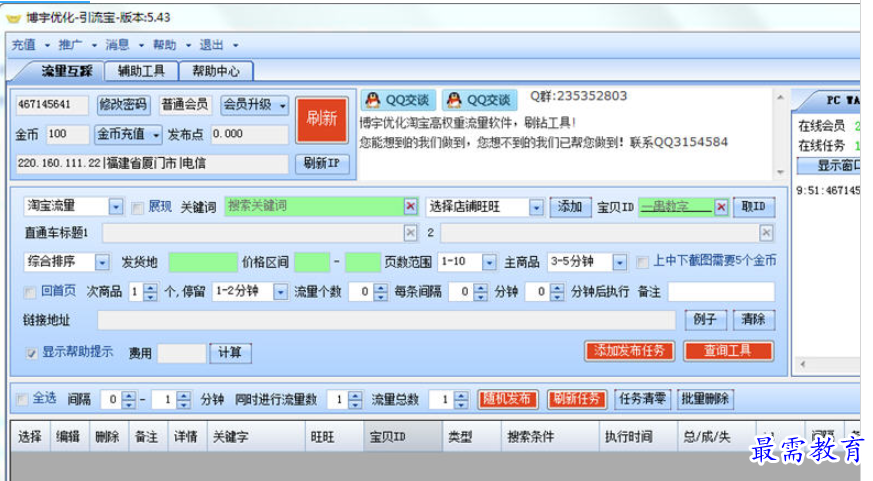873x481 pixels.
Task: Click the X icon beside 直通车标题1 field
Action: [x=410, y=233]
